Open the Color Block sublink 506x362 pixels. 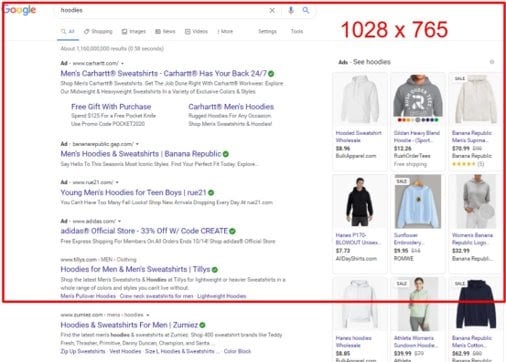click(x=237, y=351)
